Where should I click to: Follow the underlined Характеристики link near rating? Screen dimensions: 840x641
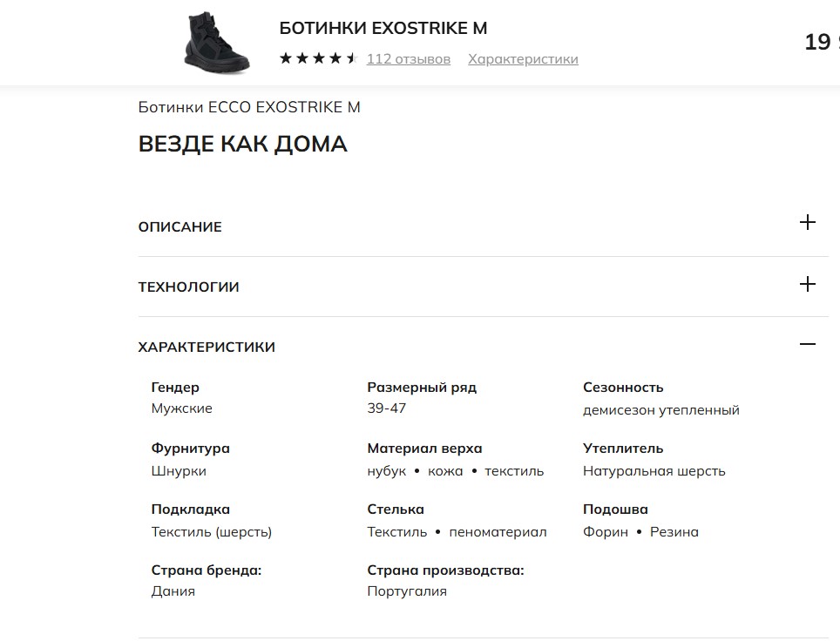(523, 59)
